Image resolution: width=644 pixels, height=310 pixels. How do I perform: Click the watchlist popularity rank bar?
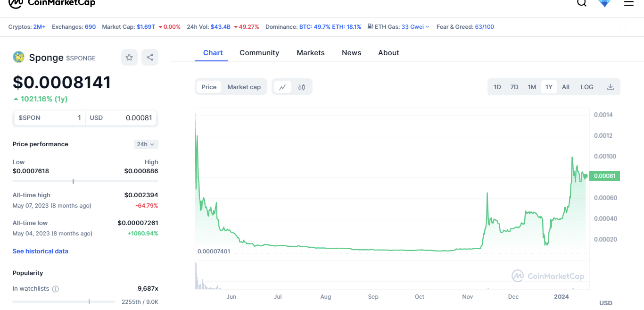click(64, 302)
